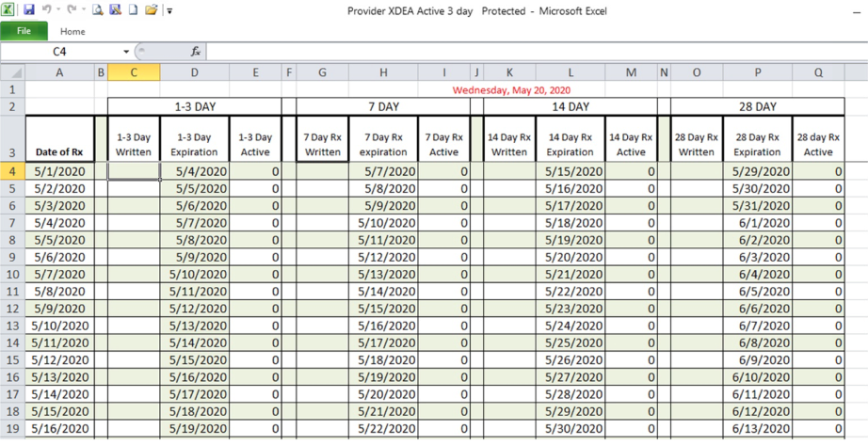Open Print Preview from Quick Access Toolbar
868x445 pixels.
tap(98, 10)
